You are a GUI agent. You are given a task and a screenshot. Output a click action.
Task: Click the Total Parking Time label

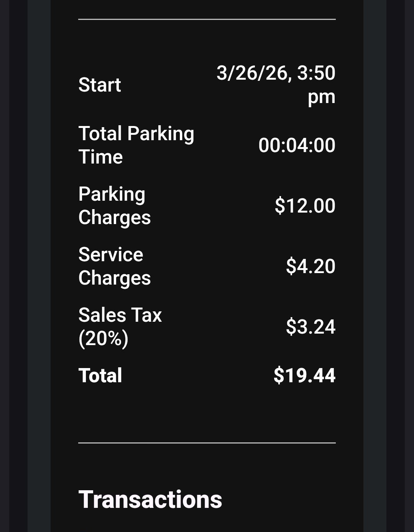[x=136, y=145]
